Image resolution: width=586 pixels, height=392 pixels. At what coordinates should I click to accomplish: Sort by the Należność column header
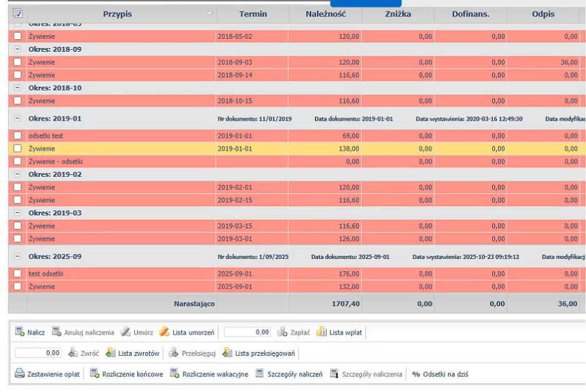(x=325, y=14)
